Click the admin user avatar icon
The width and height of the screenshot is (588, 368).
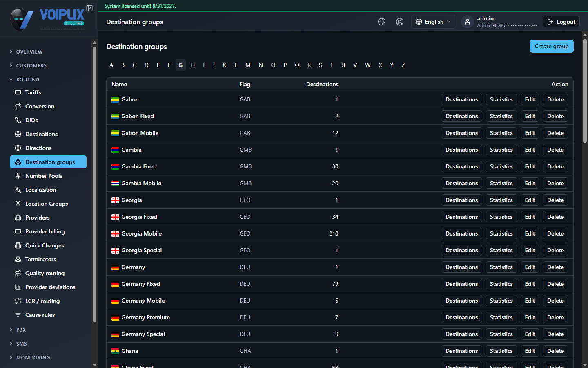point(468,22)
